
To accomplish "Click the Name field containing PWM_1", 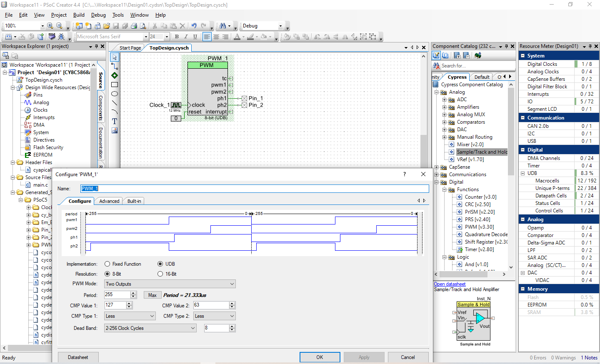I will [x=255, y=189].
